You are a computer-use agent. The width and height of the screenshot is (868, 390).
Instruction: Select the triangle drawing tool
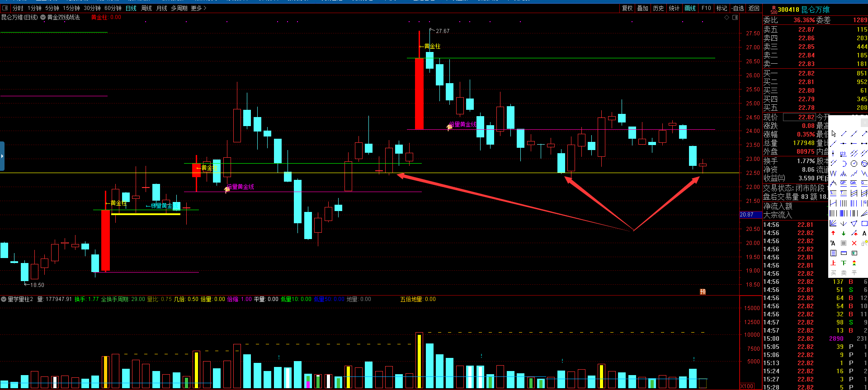click(854, 223)
